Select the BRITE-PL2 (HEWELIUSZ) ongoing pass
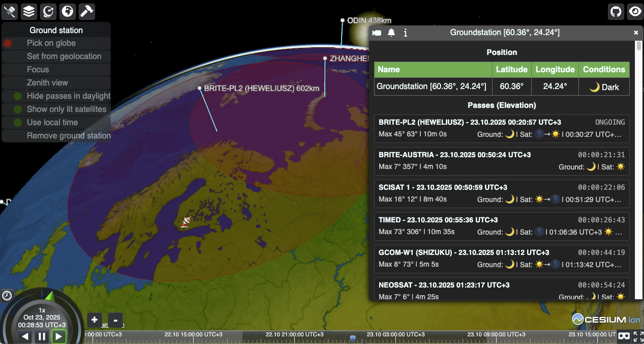Viewport: 644px width, 344px height. pyautogui.click(x=502, y=129)
